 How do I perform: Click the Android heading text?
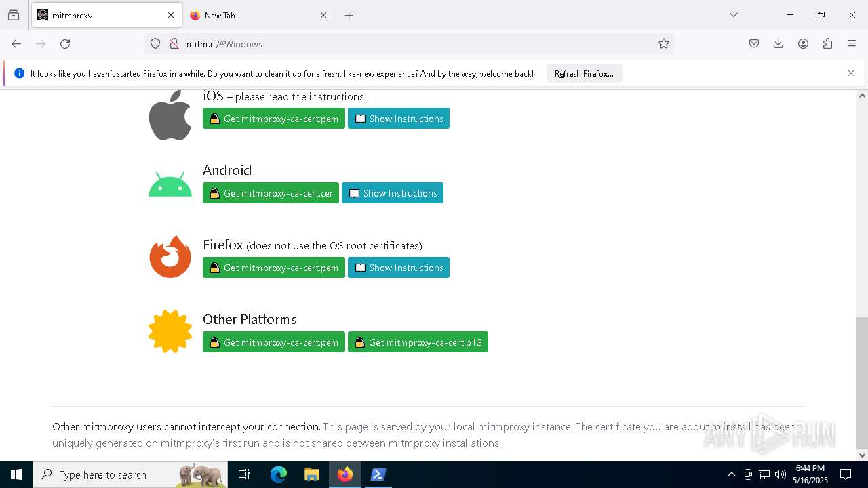click(x=227, y=170)
